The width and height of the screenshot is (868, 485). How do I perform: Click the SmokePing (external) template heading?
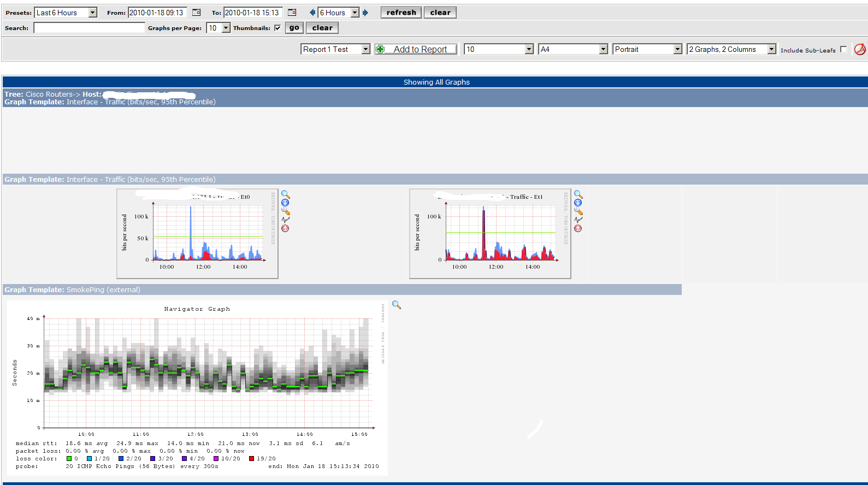pyautogui.click(x=72, y=289)
